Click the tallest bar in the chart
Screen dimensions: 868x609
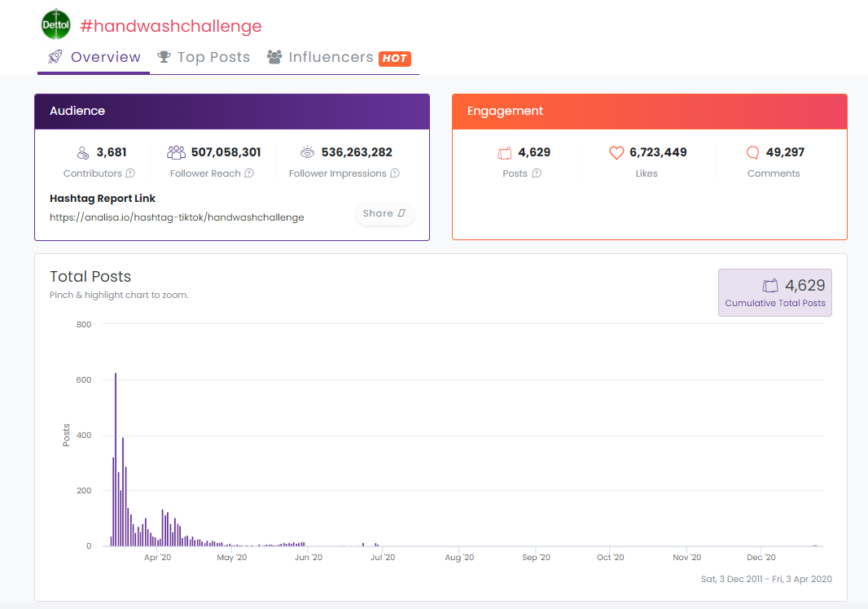116,460
